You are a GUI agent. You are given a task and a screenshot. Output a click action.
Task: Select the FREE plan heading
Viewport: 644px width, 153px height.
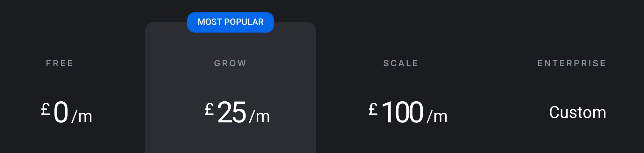(60, 63)
